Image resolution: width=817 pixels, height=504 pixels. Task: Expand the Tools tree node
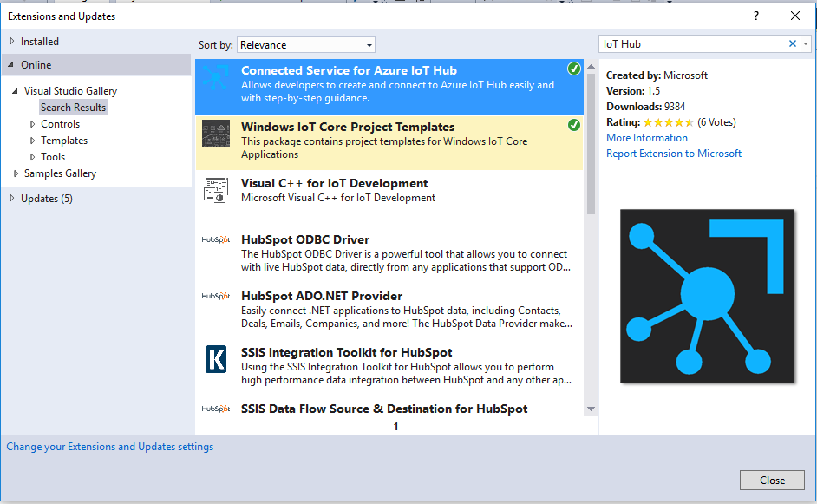[x=32, y=157]
